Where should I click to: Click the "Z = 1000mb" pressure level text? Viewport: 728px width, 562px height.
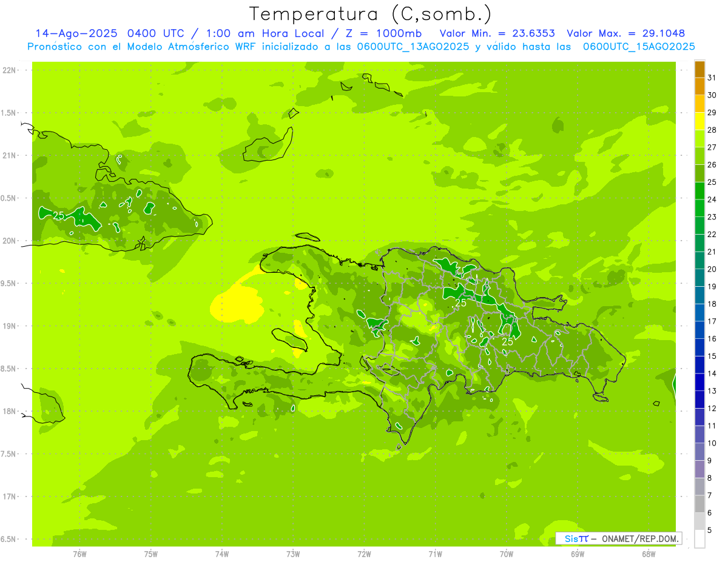click(x=383, y=33)
